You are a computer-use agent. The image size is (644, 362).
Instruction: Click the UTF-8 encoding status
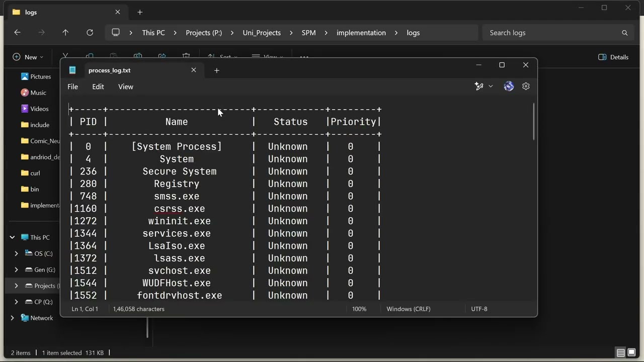click(x=479, y=309)
